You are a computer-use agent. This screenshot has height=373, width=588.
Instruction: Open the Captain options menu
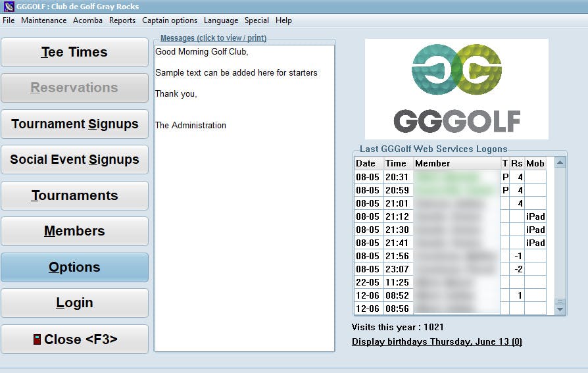tap(170, 20)
